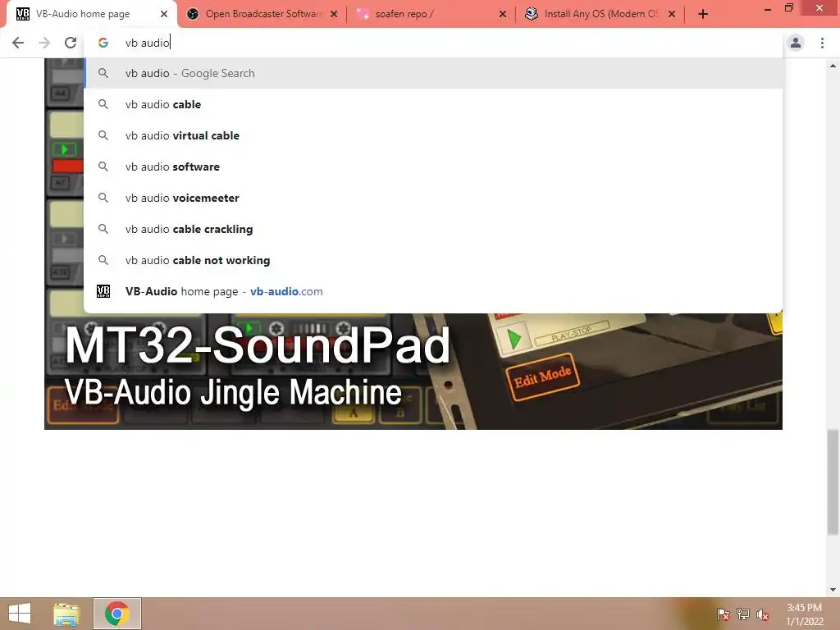Go back with the browser back arrow

tap(18, 43)
